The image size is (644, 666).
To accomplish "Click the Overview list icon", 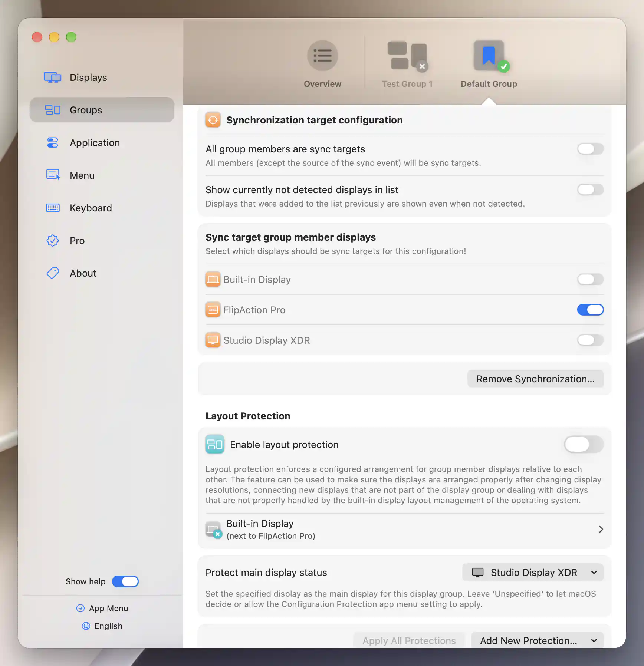I will coord(322,56).
